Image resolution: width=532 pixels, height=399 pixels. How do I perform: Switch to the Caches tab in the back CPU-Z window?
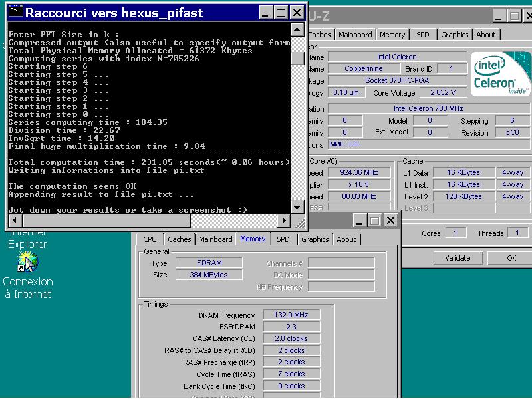319,35
